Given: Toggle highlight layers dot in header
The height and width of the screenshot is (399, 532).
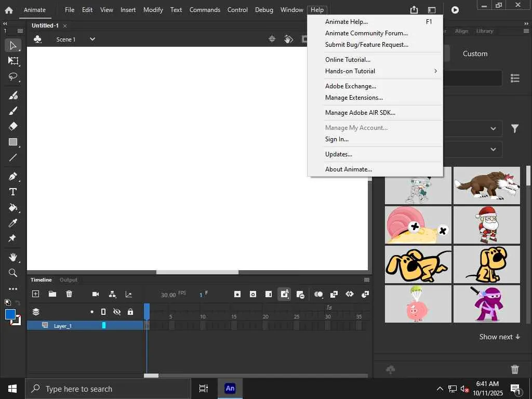Looking at the screenshot, I should pos(92,312).
